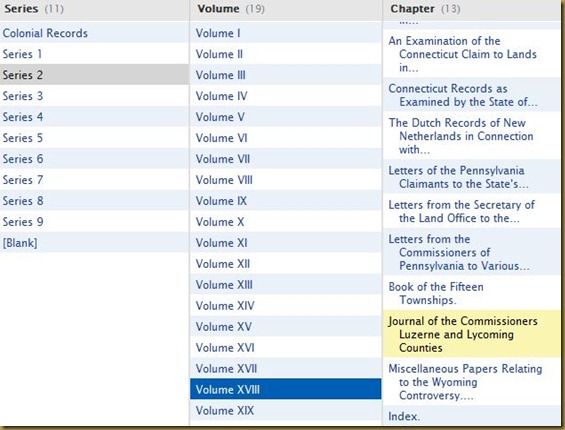Pick Series 6 in the Series column
This screenshot has width=565, height=430.
tap(94, 159)
